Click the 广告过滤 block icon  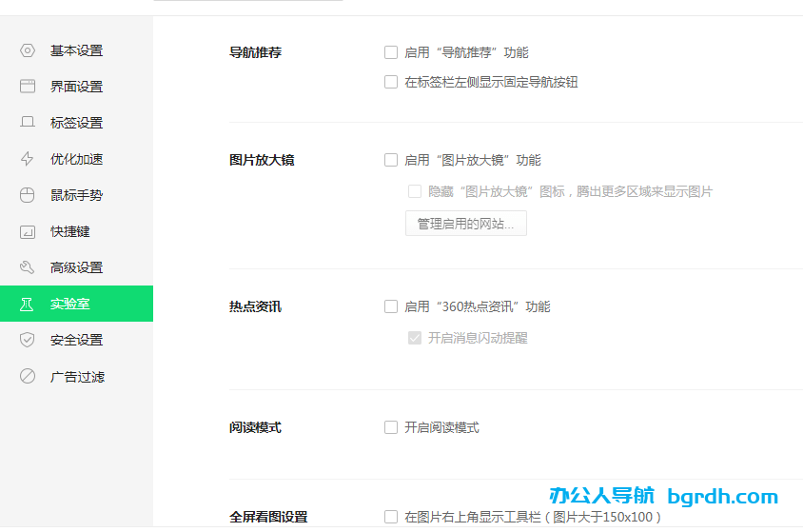28,376
